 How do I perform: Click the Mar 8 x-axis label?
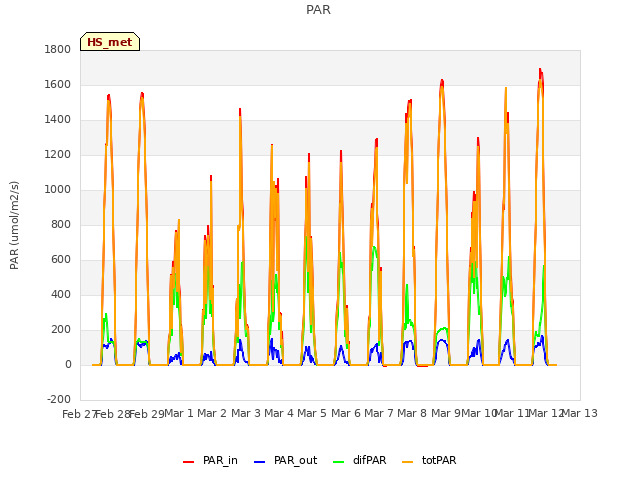(x=412, y=414)
